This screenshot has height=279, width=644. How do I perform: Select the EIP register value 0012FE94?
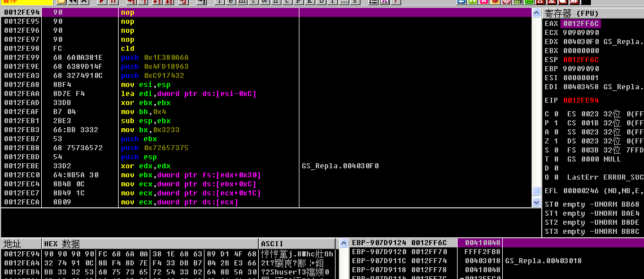pos(581,101)
